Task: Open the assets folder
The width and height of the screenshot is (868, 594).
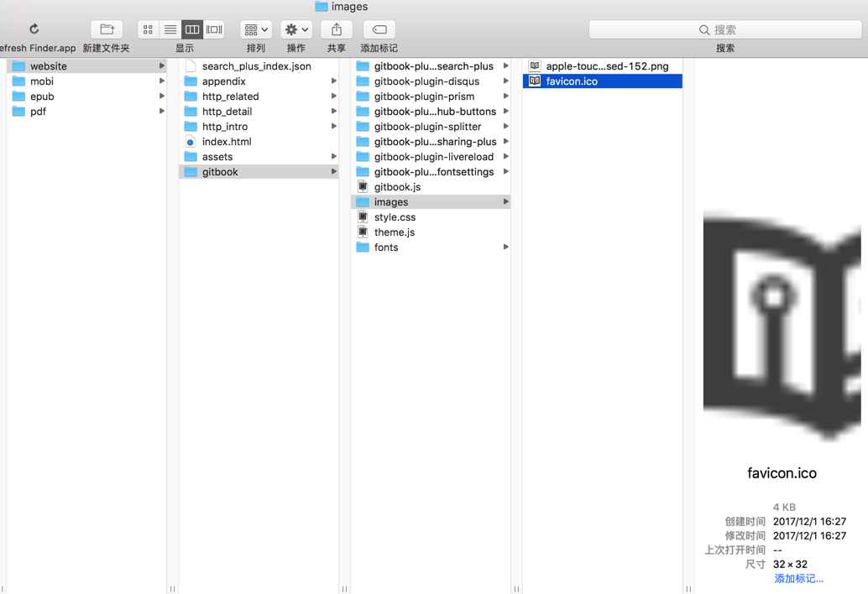Action: point(259,157)
